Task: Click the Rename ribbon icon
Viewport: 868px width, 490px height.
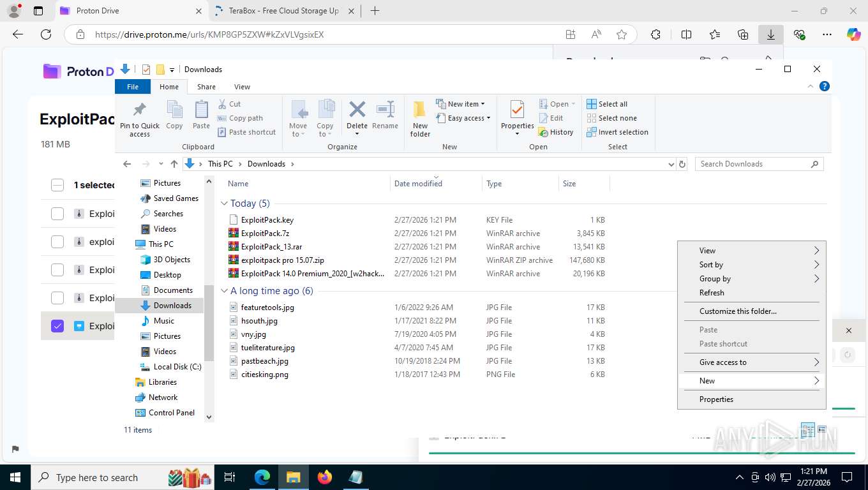Action: click(x=385, y=115)
